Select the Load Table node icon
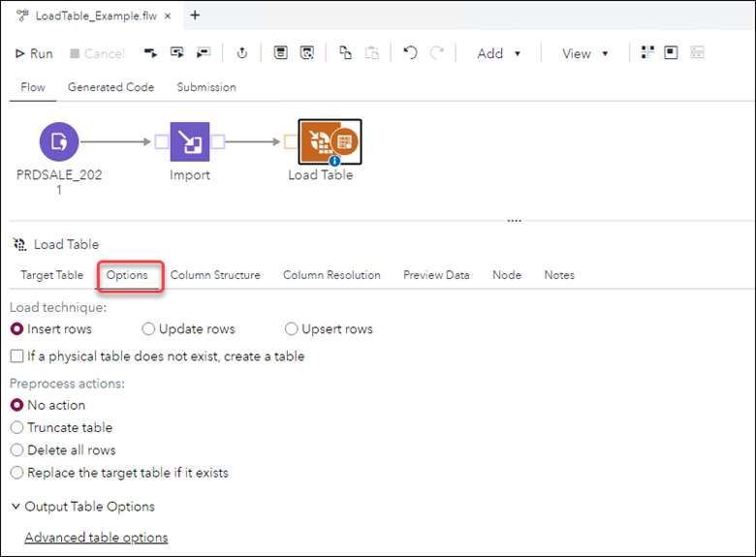The height and width of the screenshot is (557, 756). coord(329,143)
